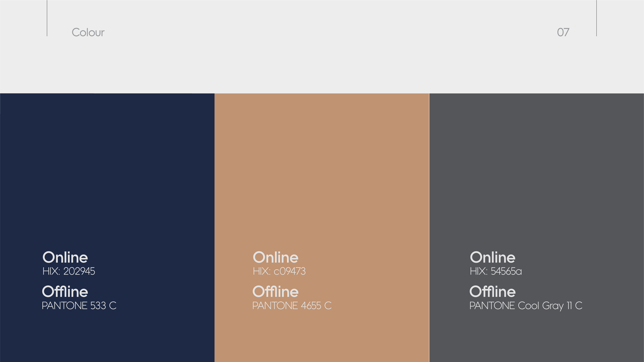This screenshot has height=362, width=644.
Task: Click the text 'HIX: c09473'
Action: coord(279,271)
